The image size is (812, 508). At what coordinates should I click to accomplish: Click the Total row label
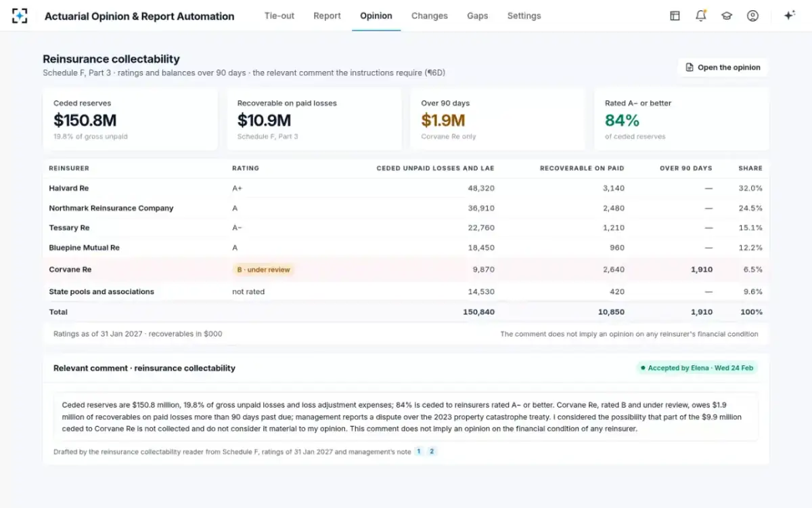pos(58,312)
